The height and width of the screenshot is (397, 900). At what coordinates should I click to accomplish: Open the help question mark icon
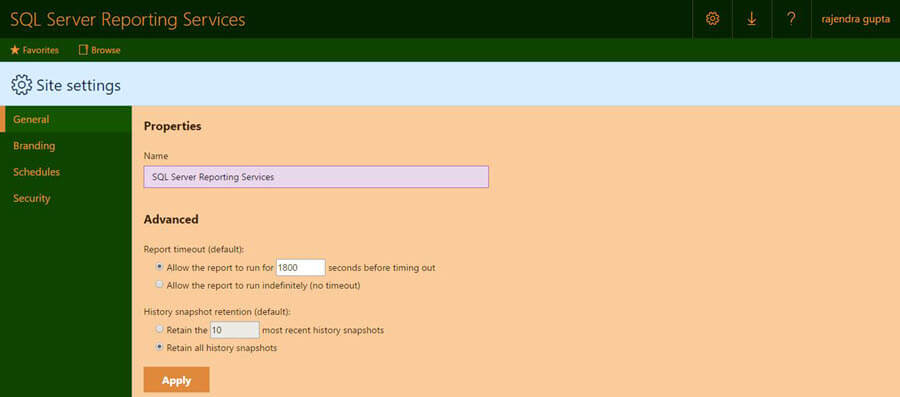click(x=791, y=19)
